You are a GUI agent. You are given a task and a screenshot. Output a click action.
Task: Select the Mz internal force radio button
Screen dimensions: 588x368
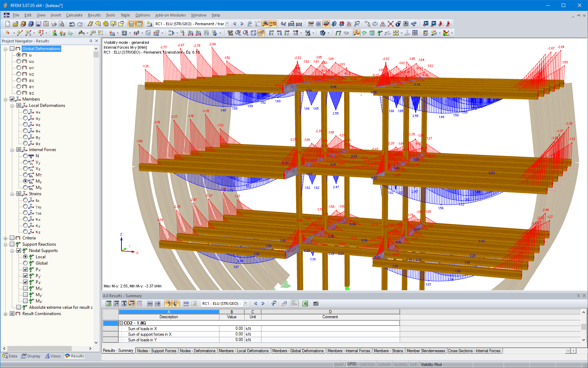26,188
